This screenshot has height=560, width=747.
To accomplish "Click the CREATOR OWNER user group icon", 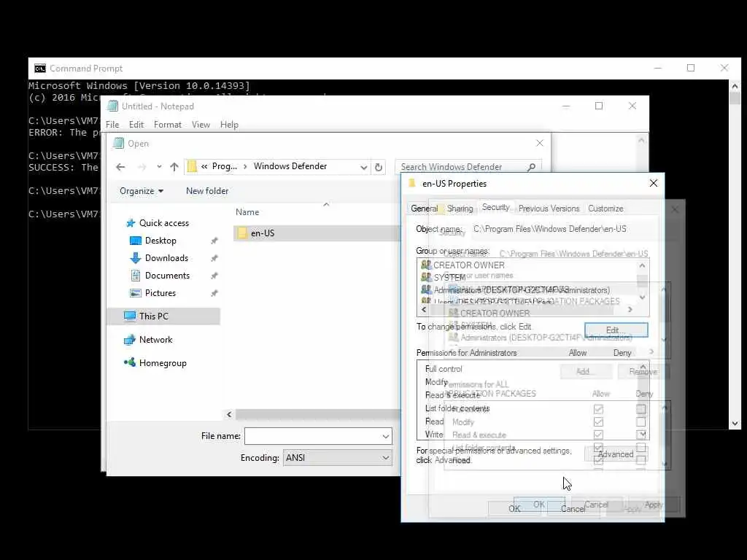I will [426, 265].
